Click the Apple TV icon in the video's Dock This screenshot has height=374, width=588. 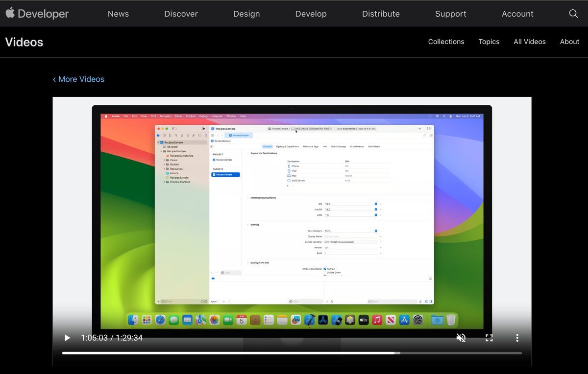363,320
